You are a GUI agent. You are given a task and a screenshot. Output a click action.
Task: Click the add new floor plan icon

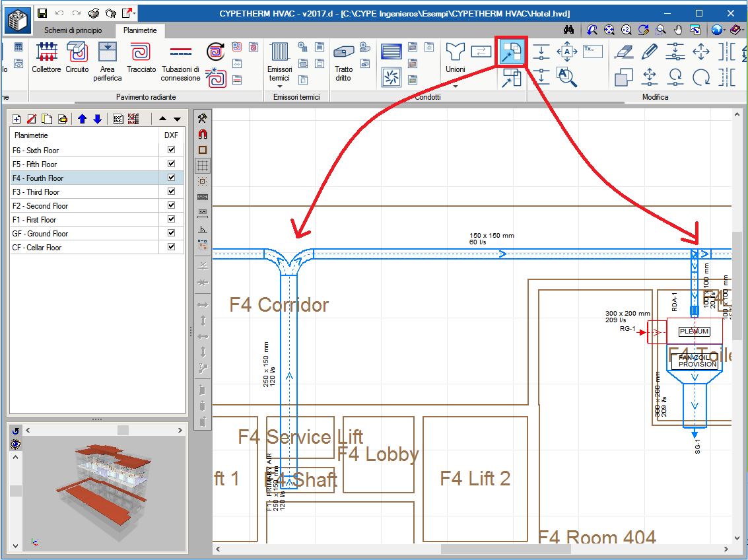coord(17,119)
